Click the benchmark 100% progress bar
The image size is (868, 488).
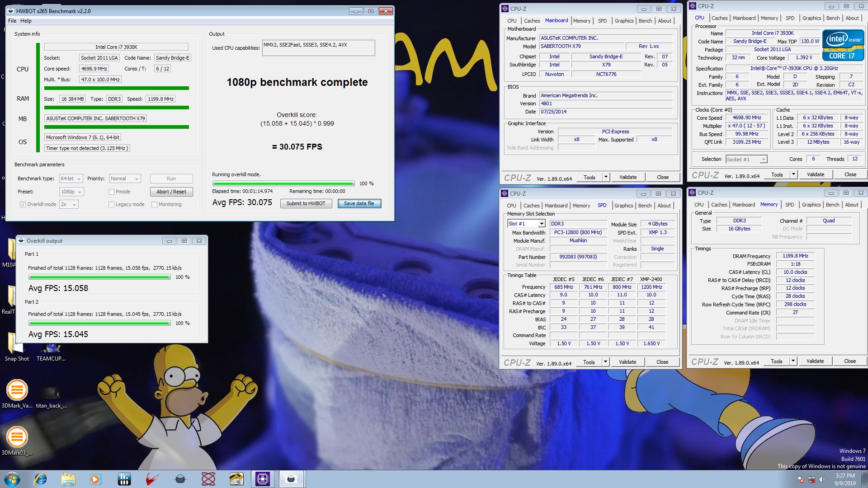(x=283, y=183)
